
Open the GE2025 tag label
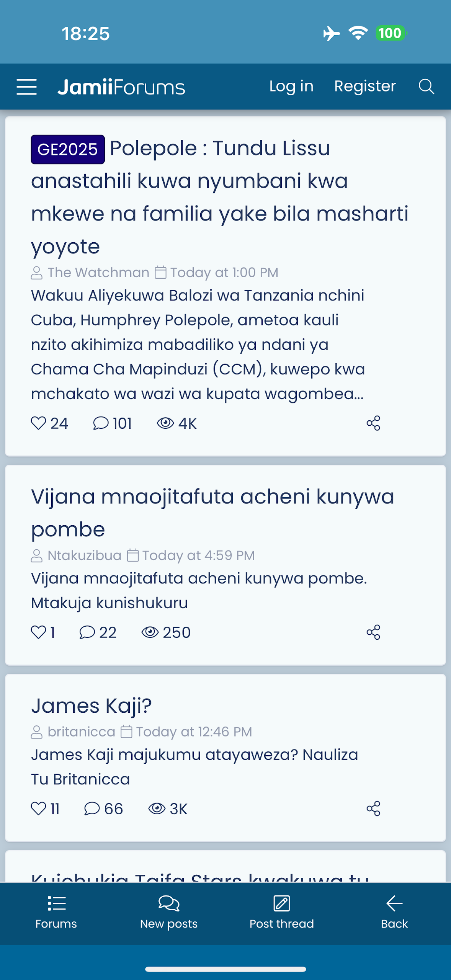coord(68,149)
